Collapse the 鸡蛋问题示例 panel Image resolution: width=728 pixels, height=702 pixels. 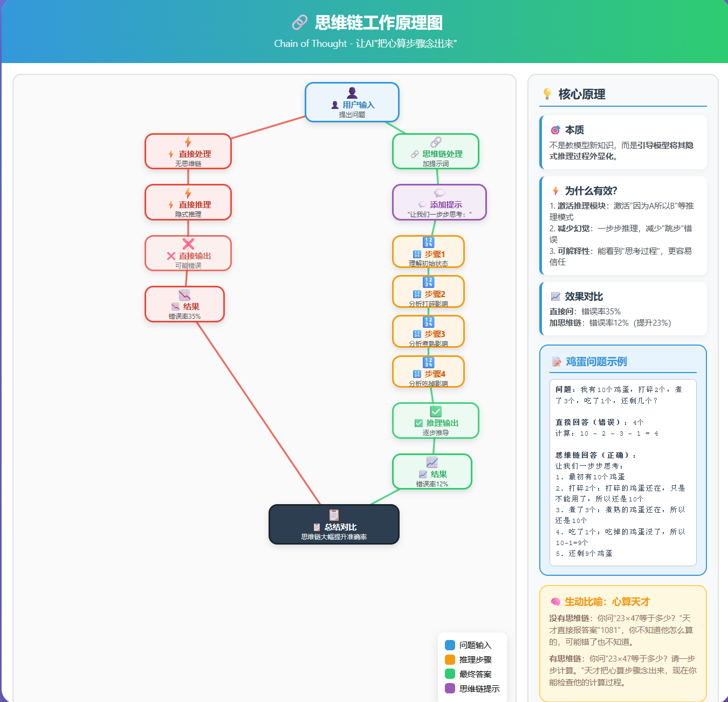(590, 361)
